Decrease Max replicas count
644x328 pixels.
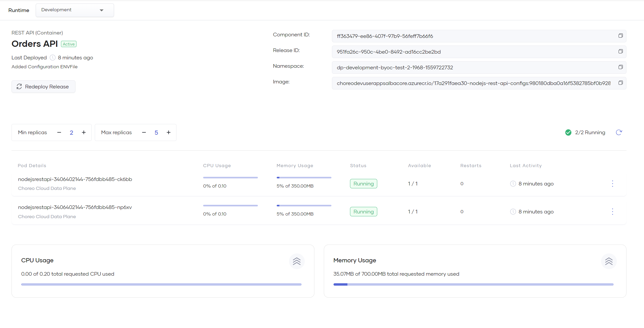coord(144,133)
